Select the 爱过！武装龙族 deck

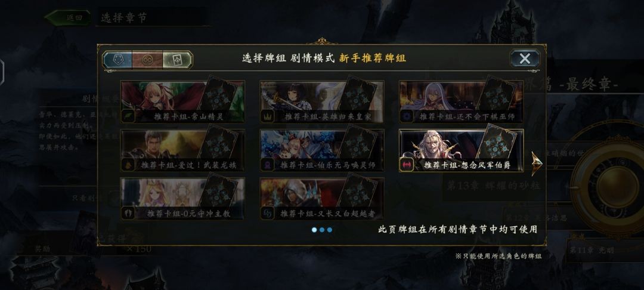pyautogui.click(x=182, y=150)
